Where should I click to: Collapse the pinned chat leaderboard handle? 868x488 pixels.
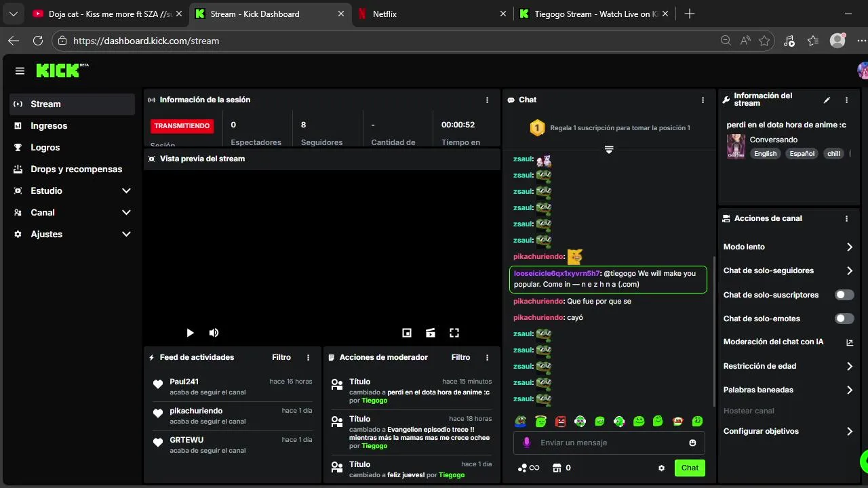tap(609, 150)
